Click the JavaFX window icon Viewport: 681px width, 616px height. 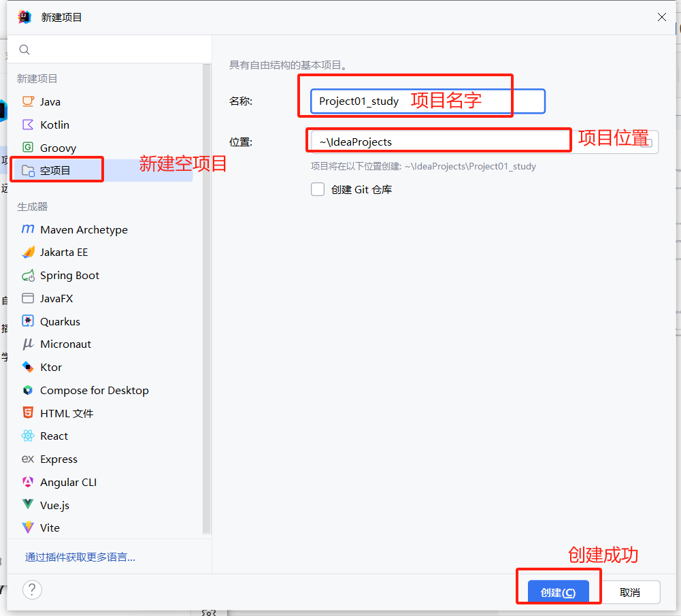click(x=28, y=298)
